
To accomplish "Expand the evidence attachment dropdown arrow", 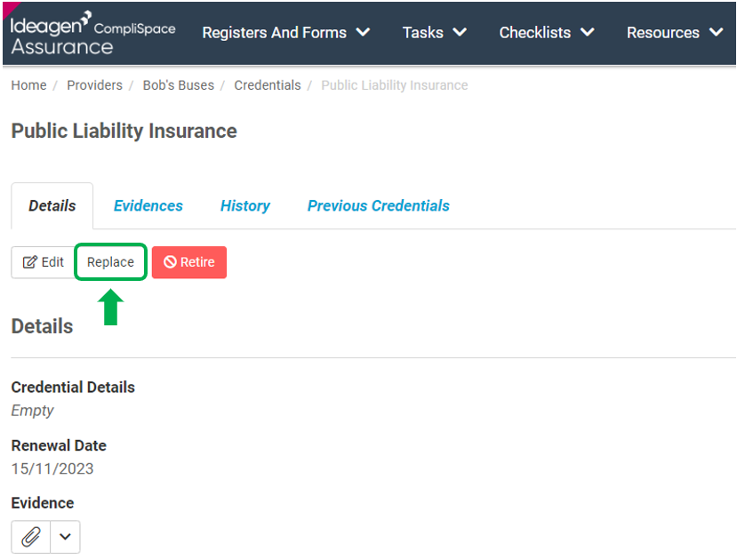I will (65, 537).
